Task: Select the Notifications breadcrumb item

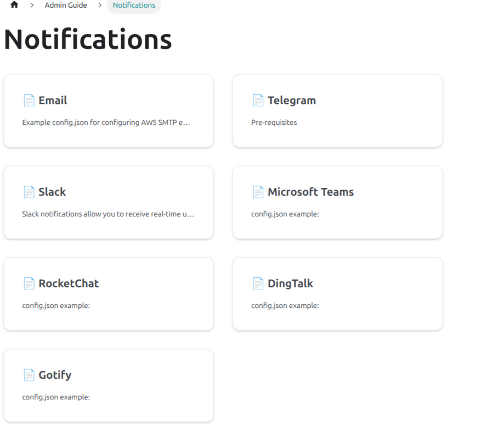Action: [134, 5]
